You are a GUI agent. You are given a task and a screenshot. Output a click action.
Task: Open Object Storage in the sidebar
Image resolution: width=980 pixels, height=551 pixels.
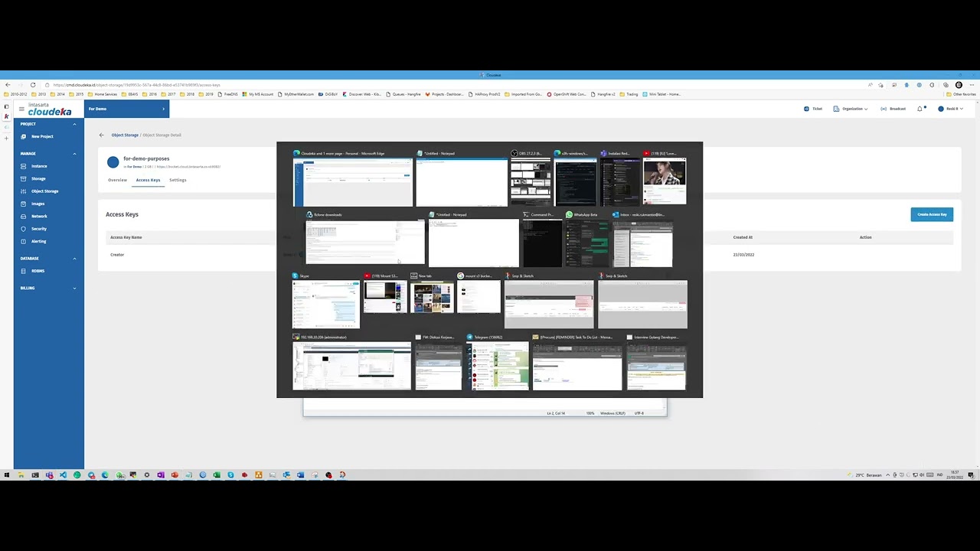[44, 191]
